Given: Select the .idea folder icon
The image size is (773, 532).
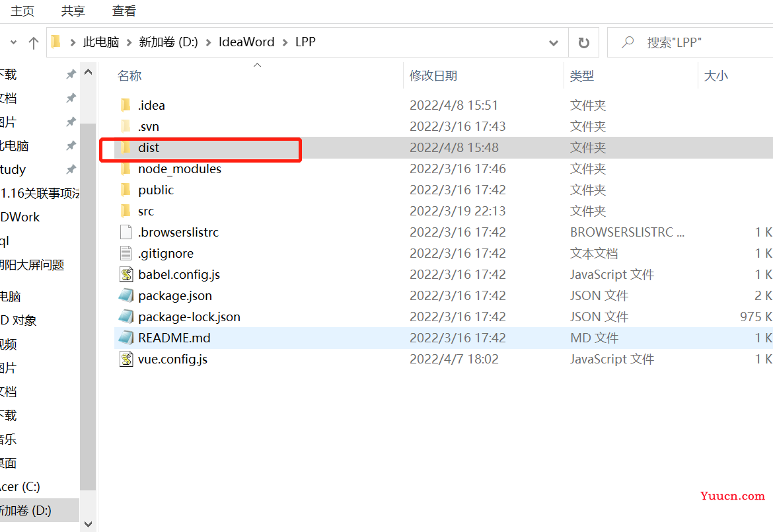Looking at the screenshot, I should [126, 105].
